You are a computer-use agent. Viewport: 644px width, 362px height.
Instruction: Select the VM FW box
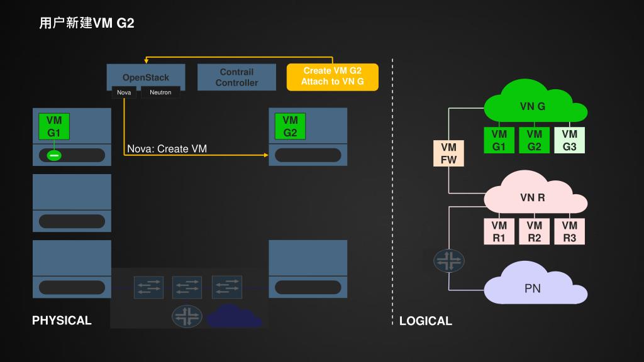click(448, 153)
